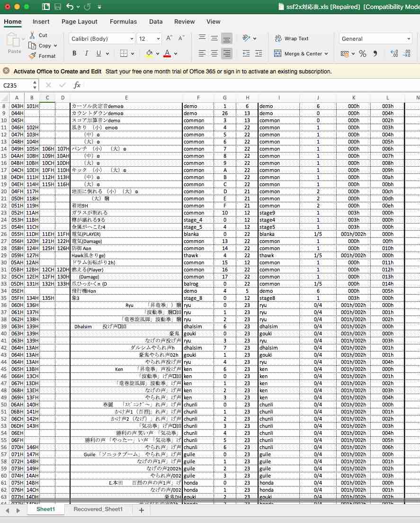The width and height of the screenshot is (420, 523).
Task: Expand the underline style arrow
Action: 107,54
